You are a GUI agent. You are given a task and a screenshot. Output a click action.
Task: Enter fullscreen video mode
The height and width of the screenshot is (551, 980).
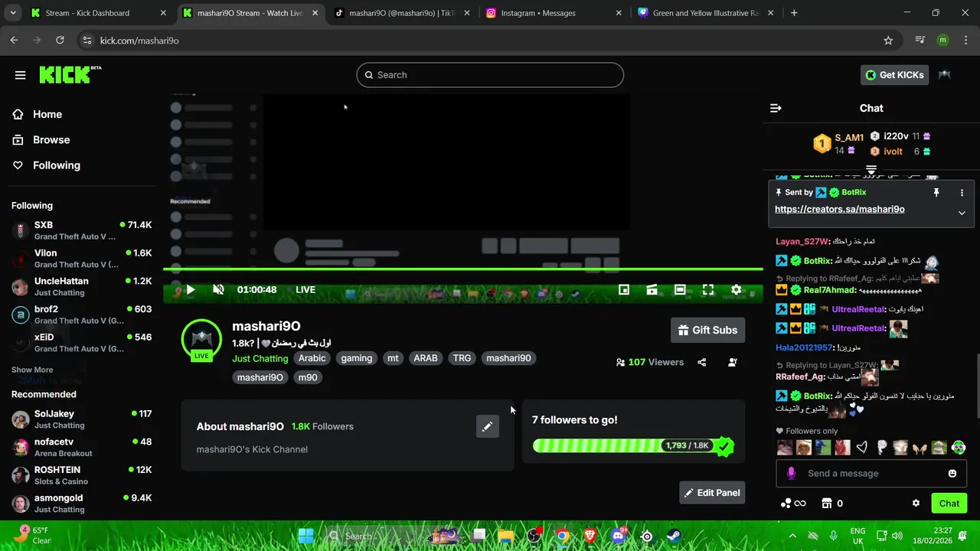click(708, 289)
